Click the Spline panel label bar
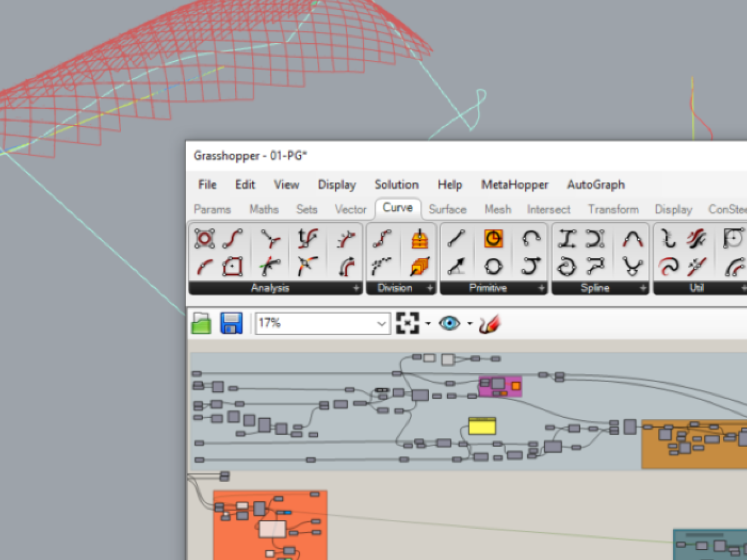The height and width of the screenshot is (560, 747). click(x=600, y=288)
